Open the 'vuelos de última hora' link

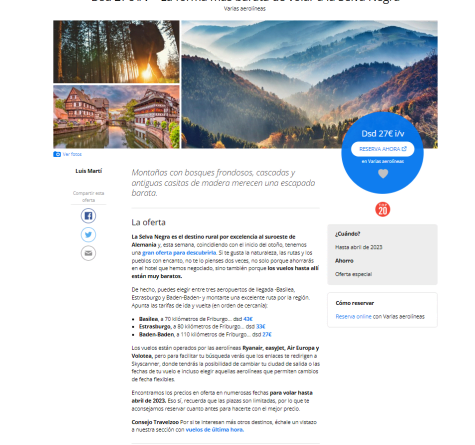215,430
